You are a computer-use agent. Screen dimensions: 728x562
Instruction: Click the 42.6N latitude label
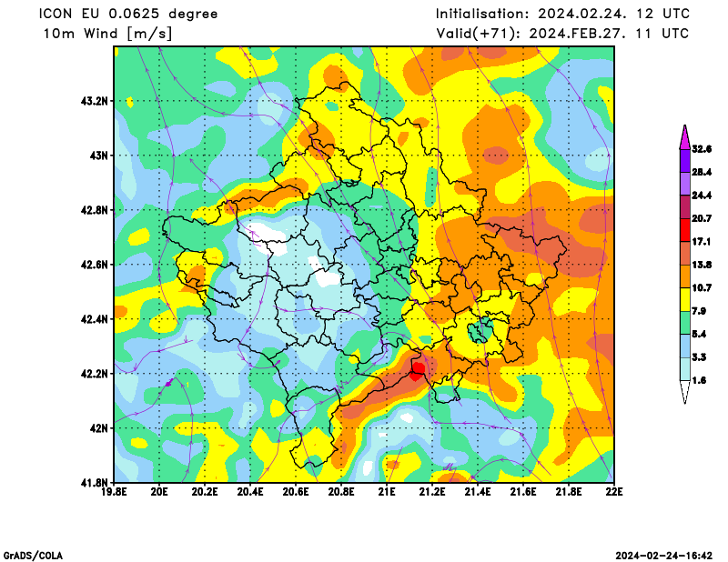[95, 265]
